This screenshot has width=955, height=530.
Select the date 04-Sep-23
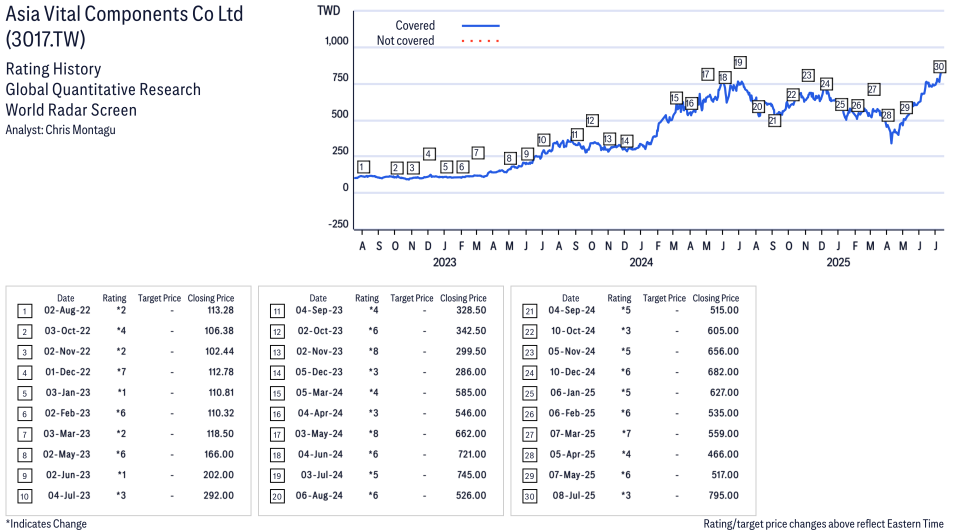[x=319, y=310]
